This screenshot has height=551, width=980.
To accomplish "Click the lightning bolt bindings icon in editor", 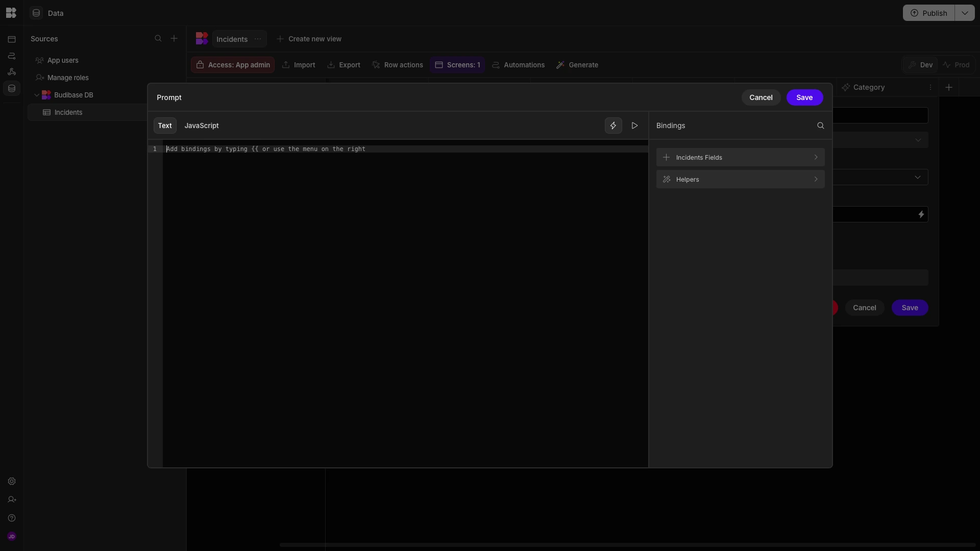I will coord(613,126).
